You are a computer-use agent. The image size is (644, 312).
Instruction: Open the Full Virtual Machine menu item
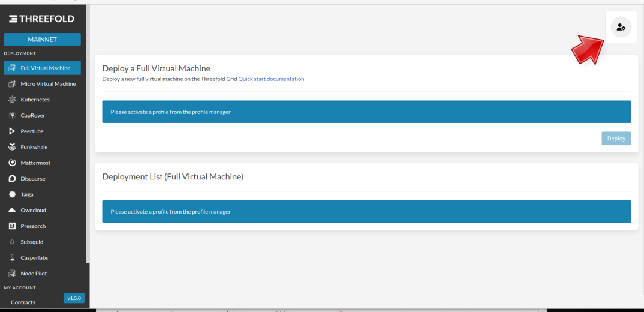[x=43, y=68]
